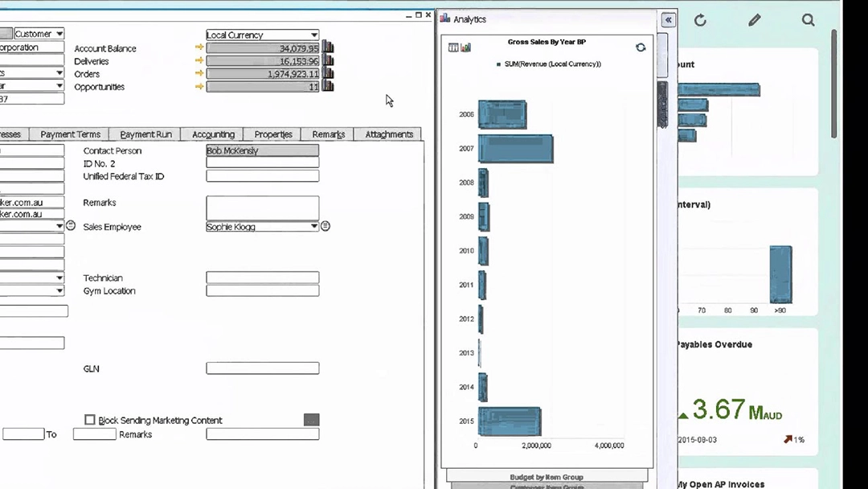Enable Block Sending Marketing Content
The height and width of the screenshot is (489, 868).
pos(90,419)
